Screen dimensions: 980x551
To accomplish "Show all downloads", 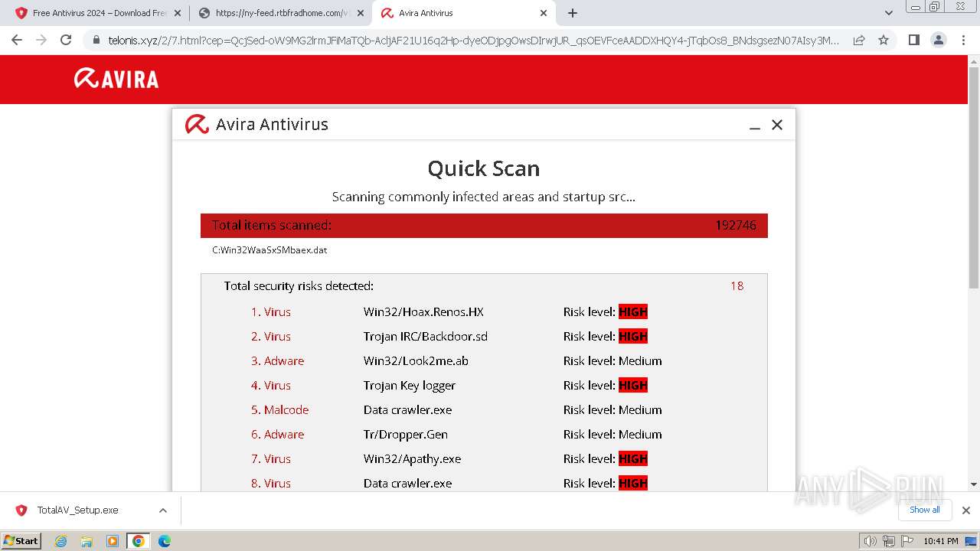I will click(x=925, y=510).
